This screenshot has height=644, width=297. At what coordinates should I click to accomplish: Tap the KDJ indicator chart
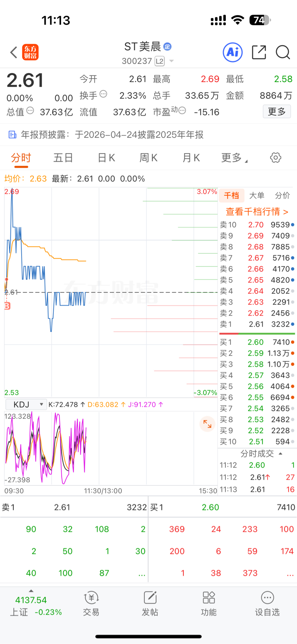tap(111, 449)
